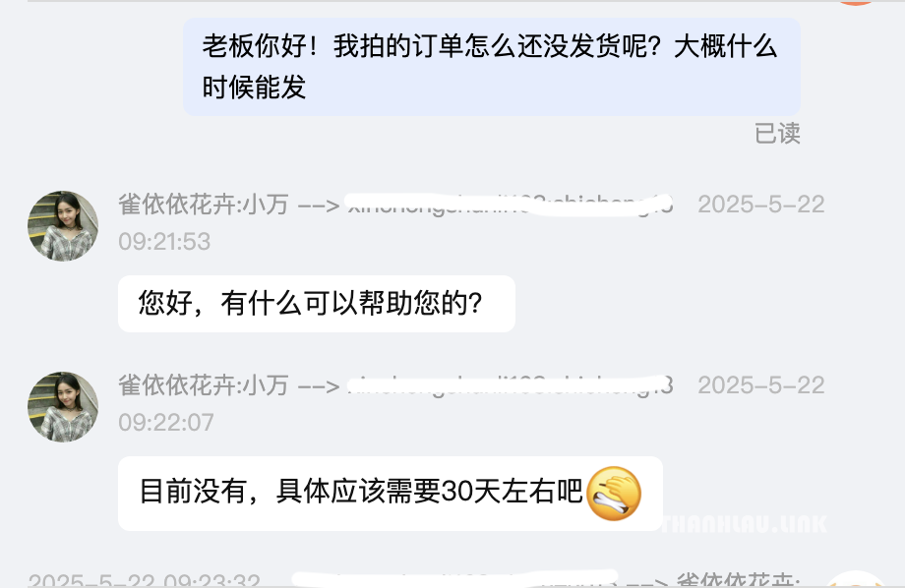The image size is (905, 588).
Task: Select the customer message asking about 发货
Action: click(x=491, y=67)
